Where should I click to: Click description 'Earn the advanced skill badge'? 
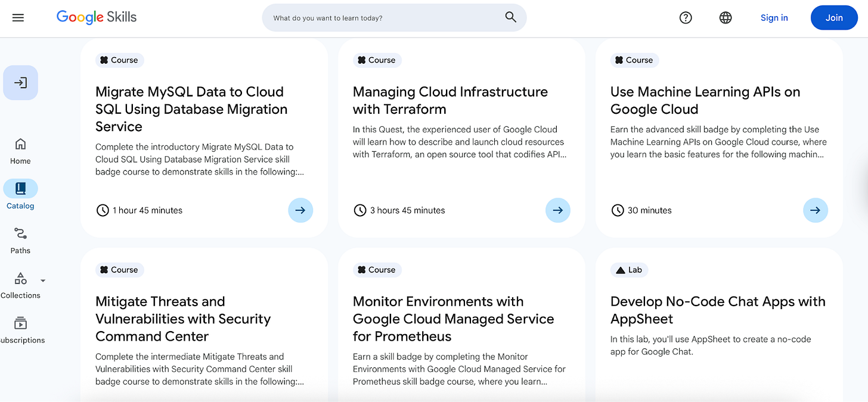pos(718,142)
